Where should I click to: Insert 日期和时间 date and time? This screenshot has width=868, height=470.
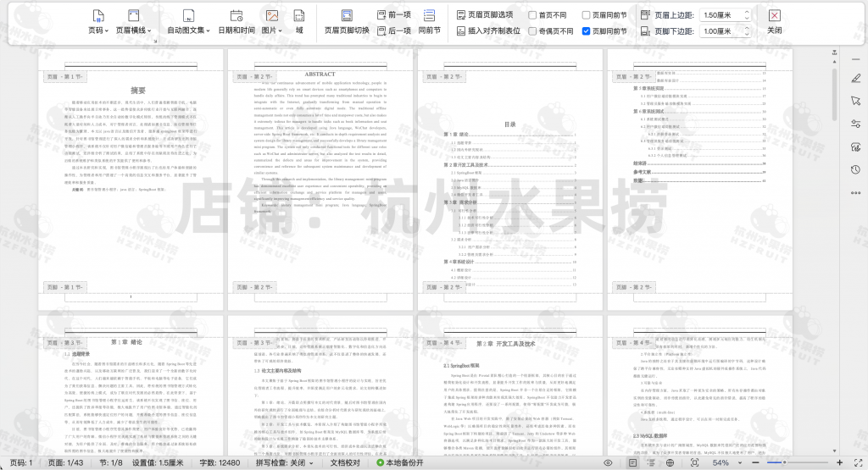click(236, 22)
